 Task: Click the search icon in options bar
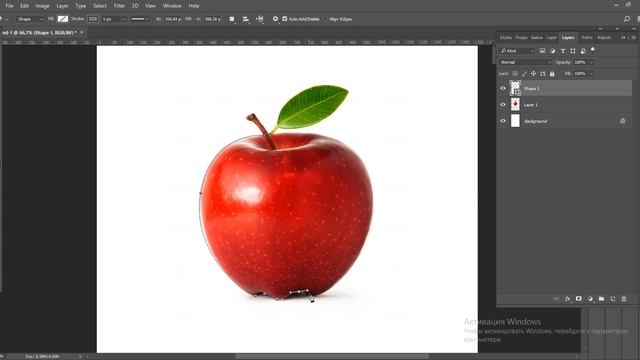[x=627, y=19]
